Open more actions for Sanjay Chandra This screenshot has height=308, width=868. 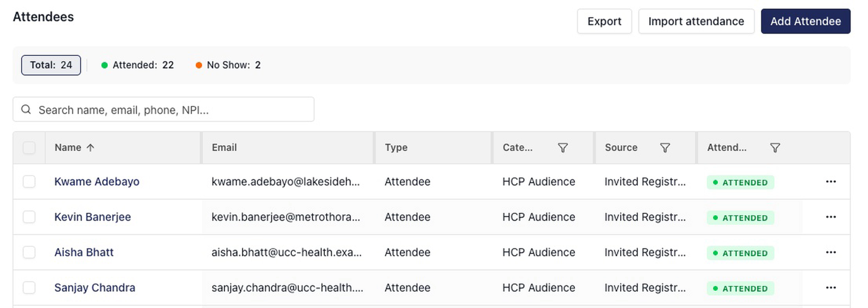coord(831,287)
